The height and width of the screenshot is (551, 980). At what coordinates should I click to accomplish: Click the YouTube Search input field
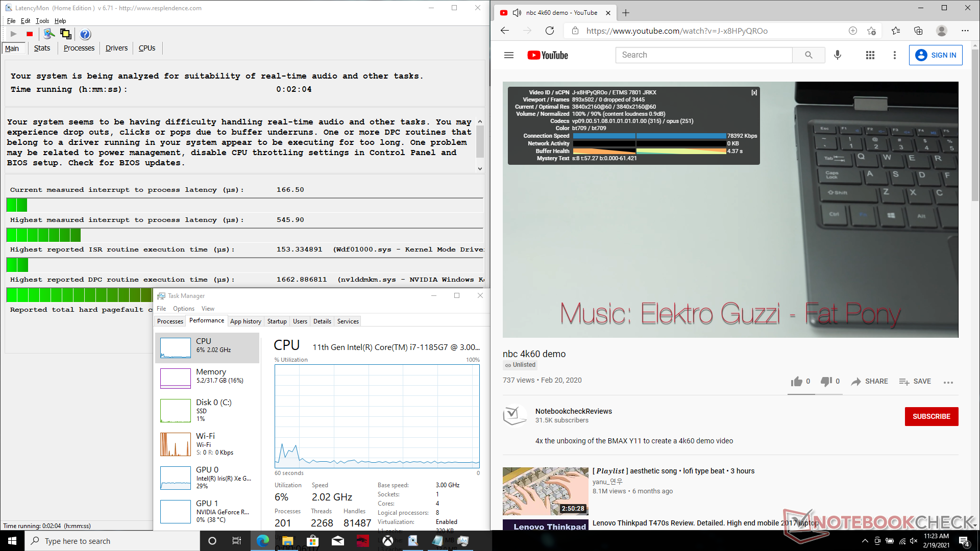[x=704, y=55]
